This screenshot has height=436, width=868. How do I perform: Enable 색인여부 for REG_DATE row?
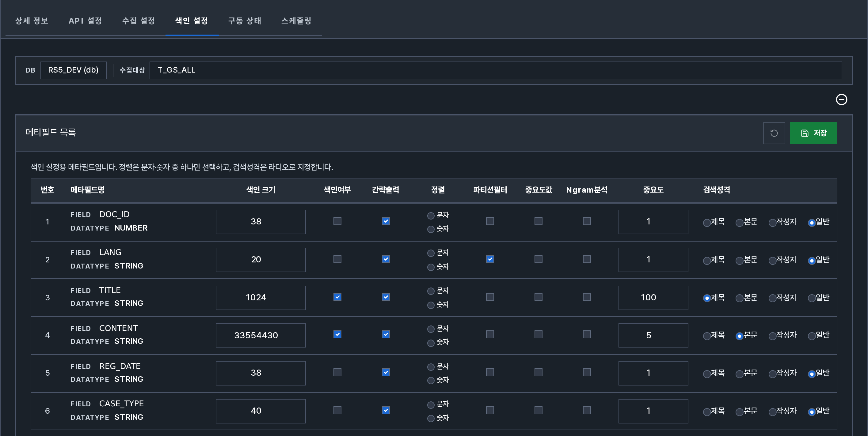(x=337, y=372)
